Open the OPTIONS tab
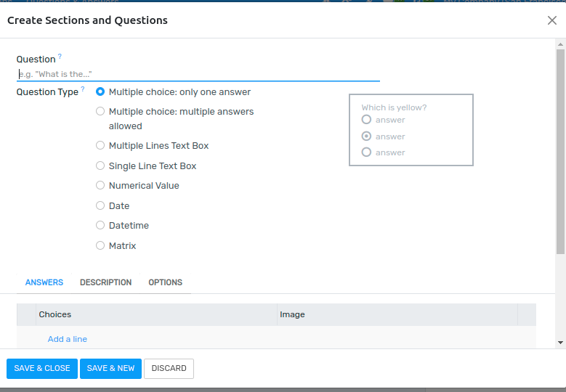This screenshot has width=566, height=392. pos(166,282)
